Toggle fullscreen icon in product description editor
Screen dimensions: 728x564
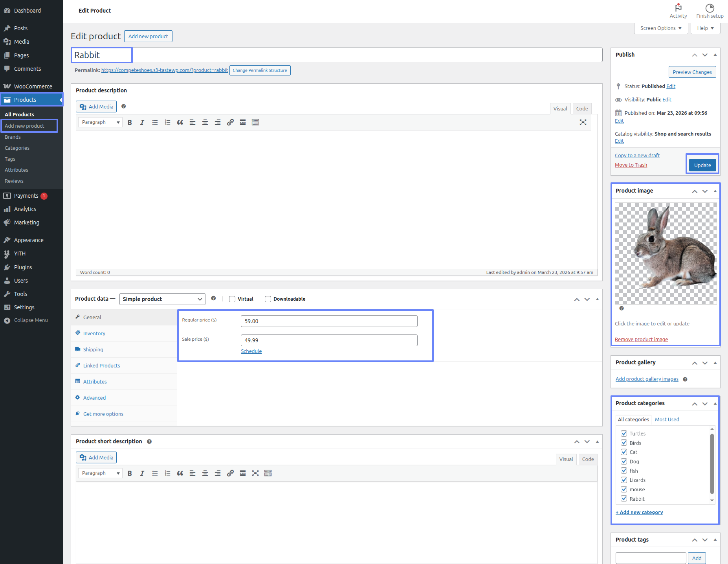(x=583, y=123)
